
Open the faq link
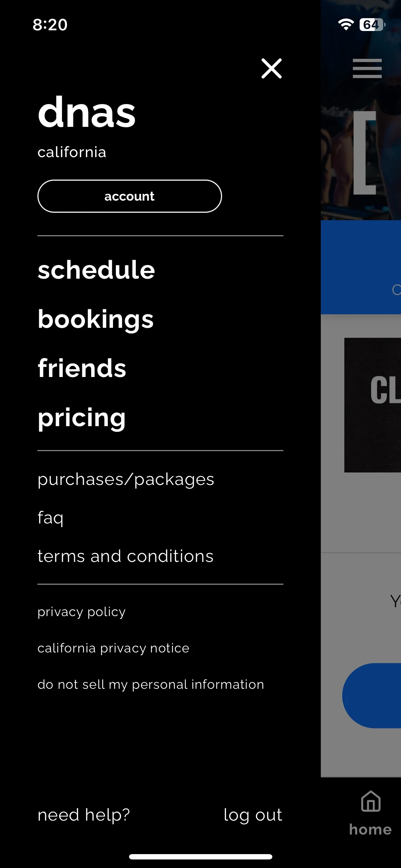[x=51, y=518]
